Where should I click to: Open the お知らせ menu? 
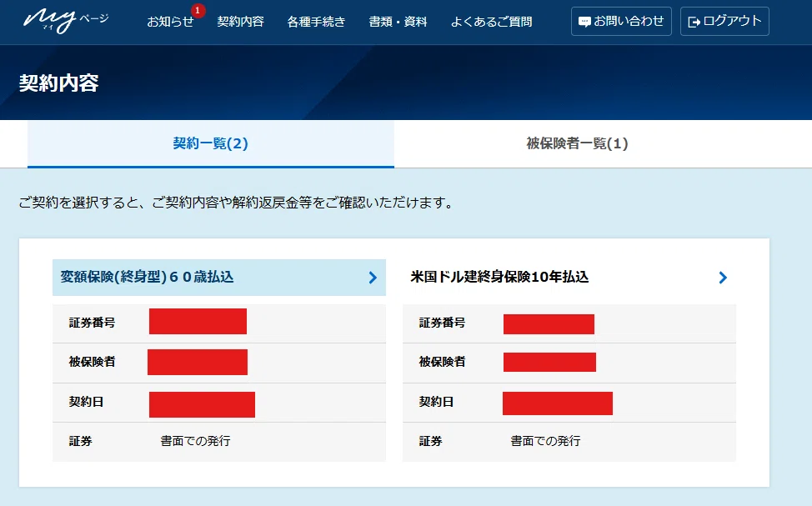170,22
